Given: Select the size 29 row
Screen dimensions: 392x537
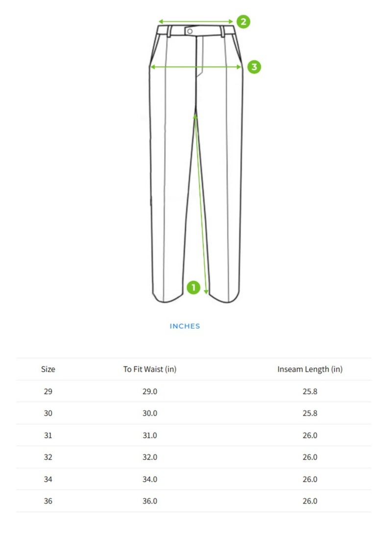Looking at the screenshot, I should tap(194, 391).
